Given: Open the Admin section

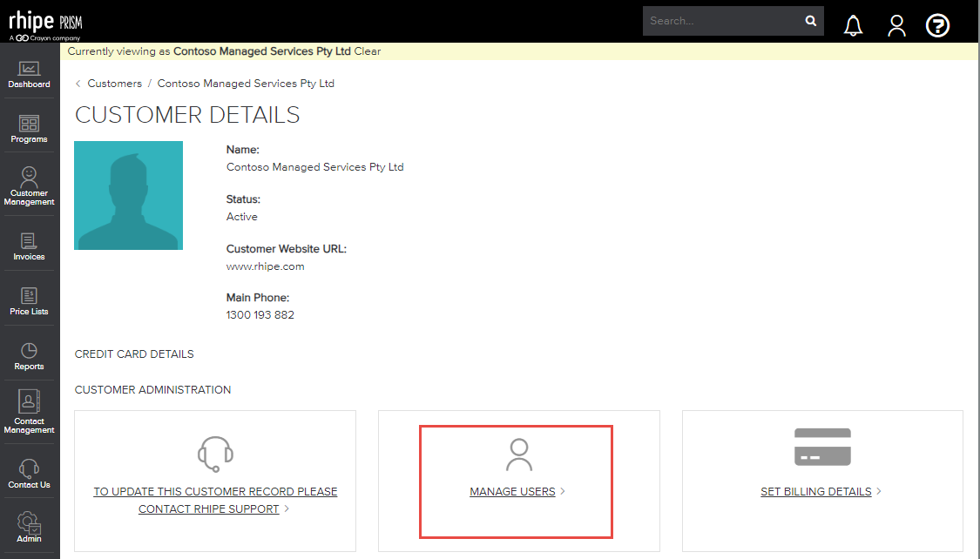Looking at the screenshot, I should pos(29,526).
